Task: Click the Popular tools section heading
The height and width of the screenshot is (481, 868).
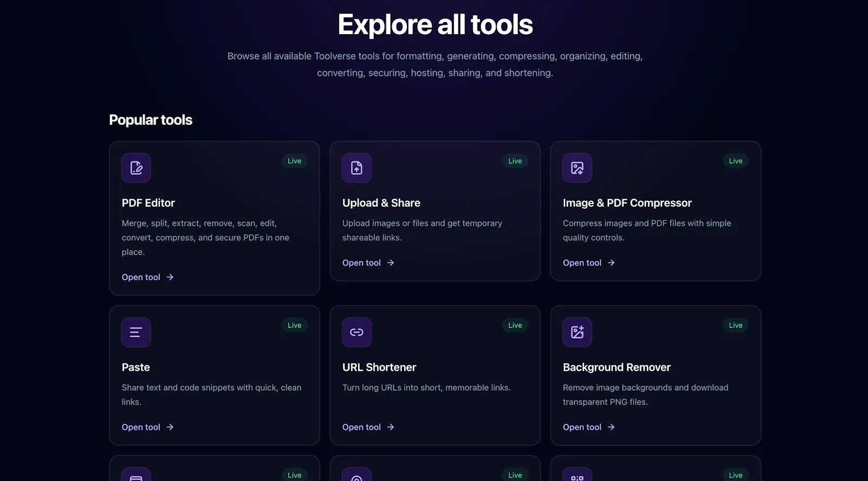Action: pos(151,120)
